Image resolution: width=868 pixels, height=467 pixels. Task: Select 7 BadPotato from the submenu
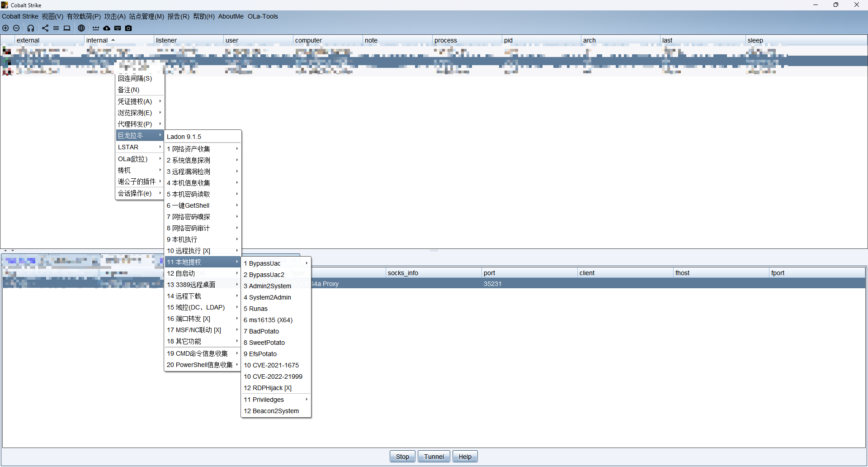[261, 331]
